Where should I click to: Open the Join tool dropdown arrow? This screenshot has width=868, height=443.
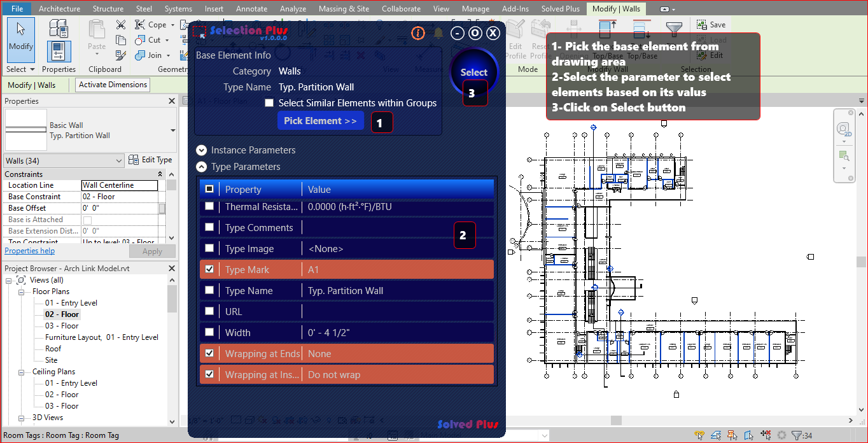[168, 55]
